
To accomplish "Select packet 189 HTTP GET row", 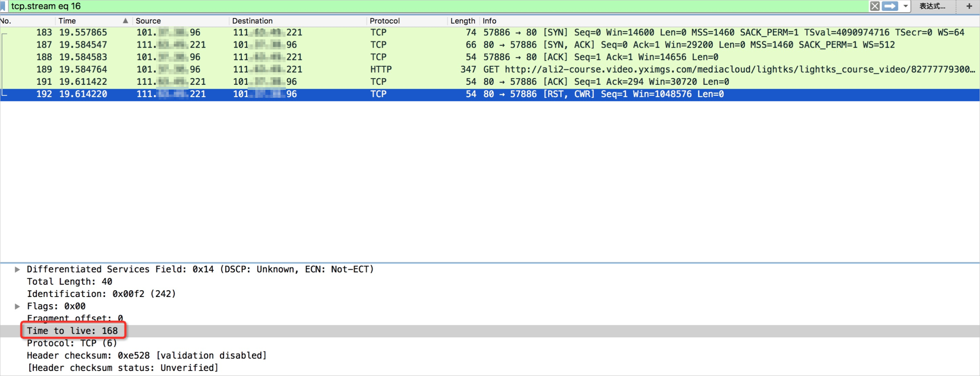I will tap(490, 70).
